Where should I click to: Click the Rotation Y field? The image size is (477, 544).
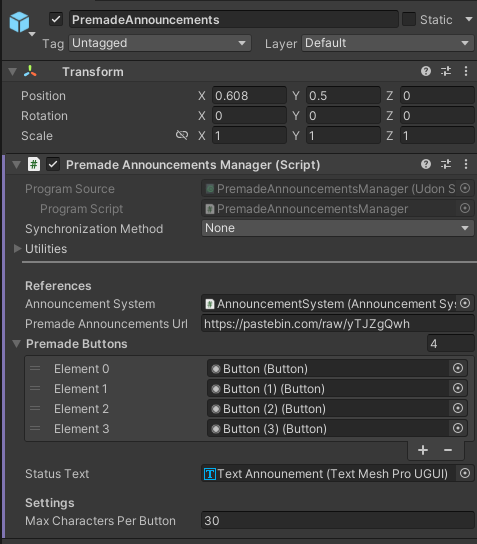pos(343,116)
